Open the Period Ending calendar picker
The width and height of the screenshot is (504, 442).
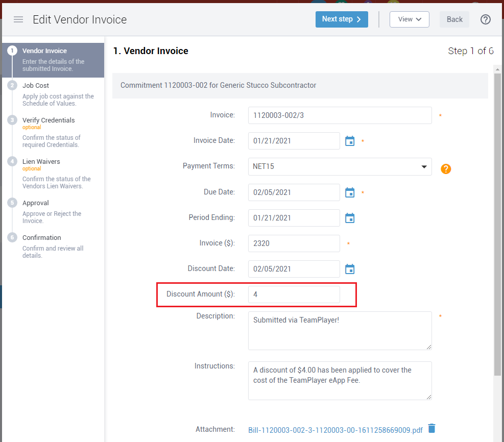pyautogui.click(x=350, y=218)
